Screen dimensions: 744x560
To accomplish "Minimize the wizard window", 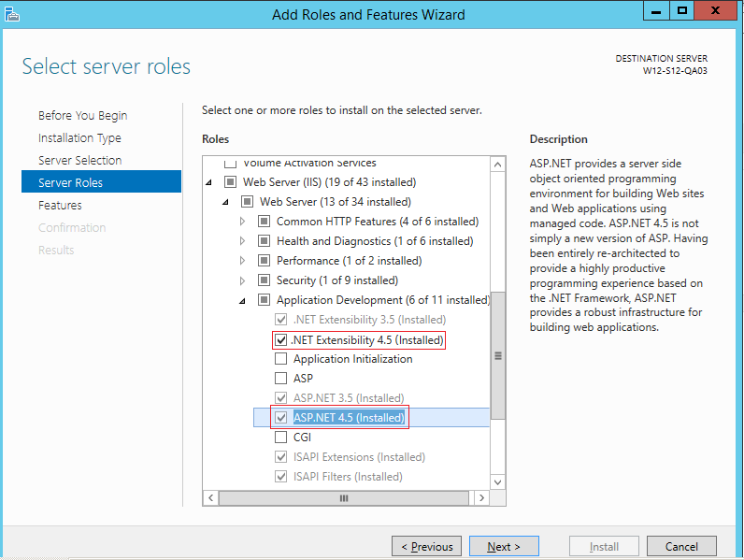I will click(656, 10).
